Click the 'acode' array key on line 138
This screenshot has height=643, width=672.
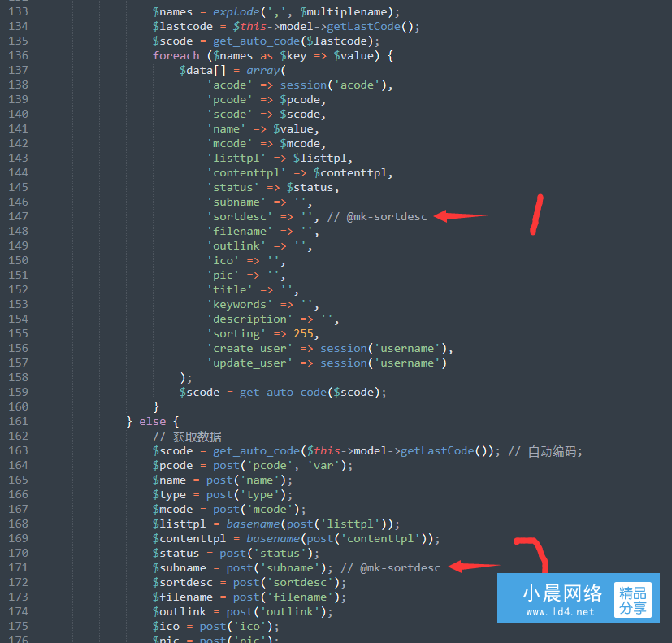click(230, 85)
